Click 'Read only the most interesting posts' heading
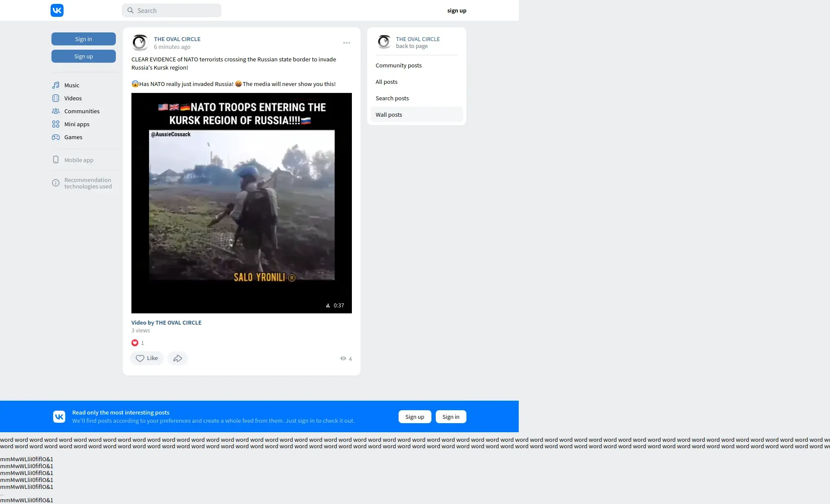The height and width of the screenshot is (504, 830). [121, 412]
